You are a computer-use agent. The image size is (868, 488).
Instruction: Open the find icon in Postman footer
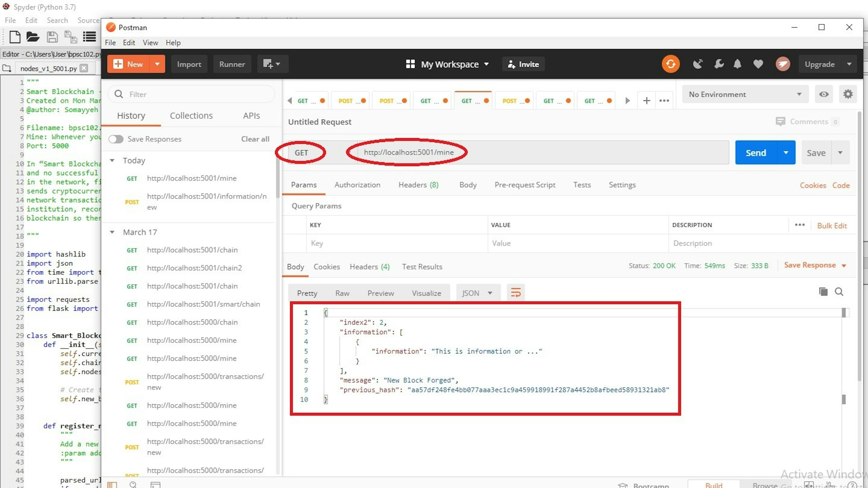click(x=133, y=485)
